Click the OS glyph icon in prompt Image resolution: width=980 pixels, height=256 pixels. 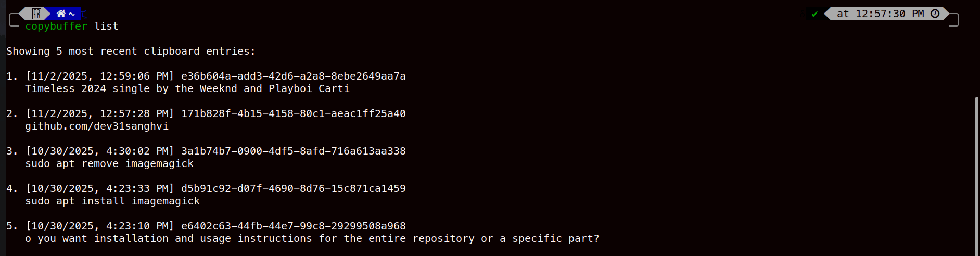(x=36, y=14)
